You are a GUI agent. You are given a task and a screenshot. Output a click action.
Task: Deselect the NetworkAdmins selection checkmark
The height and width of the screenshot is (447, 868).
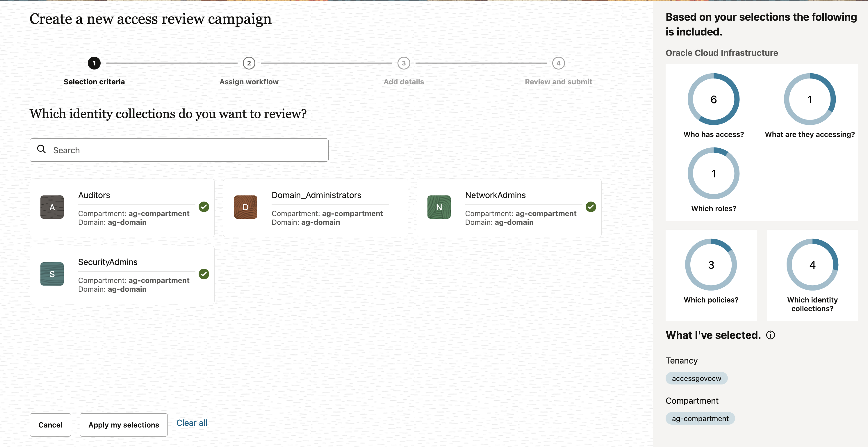590,207
